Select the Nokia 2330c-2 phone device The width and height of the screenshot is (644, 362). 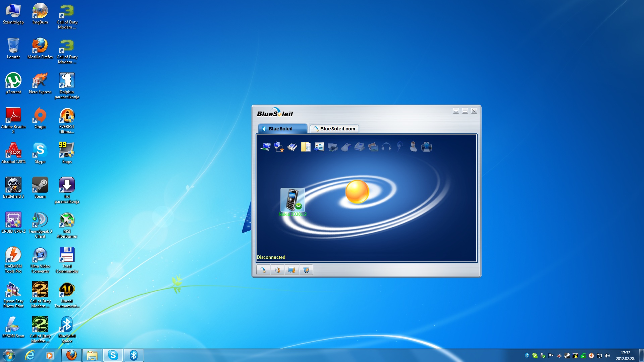coord(292,202)
